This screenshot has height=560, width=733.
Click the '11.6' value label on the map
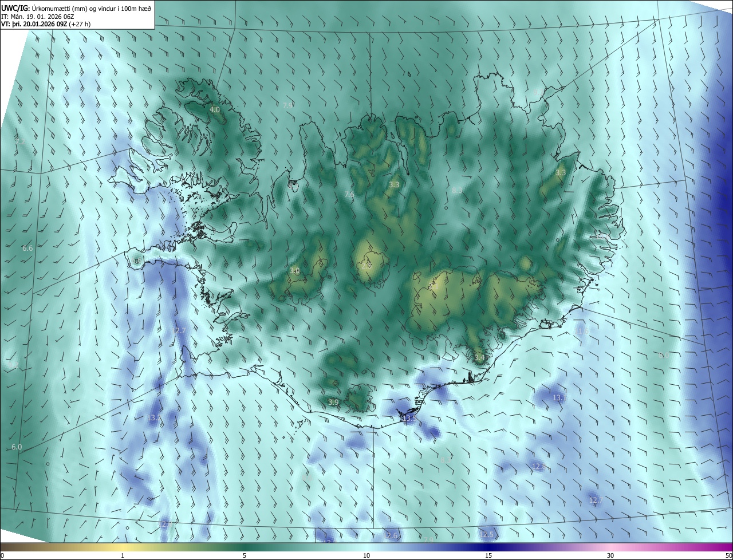point(583,331)
